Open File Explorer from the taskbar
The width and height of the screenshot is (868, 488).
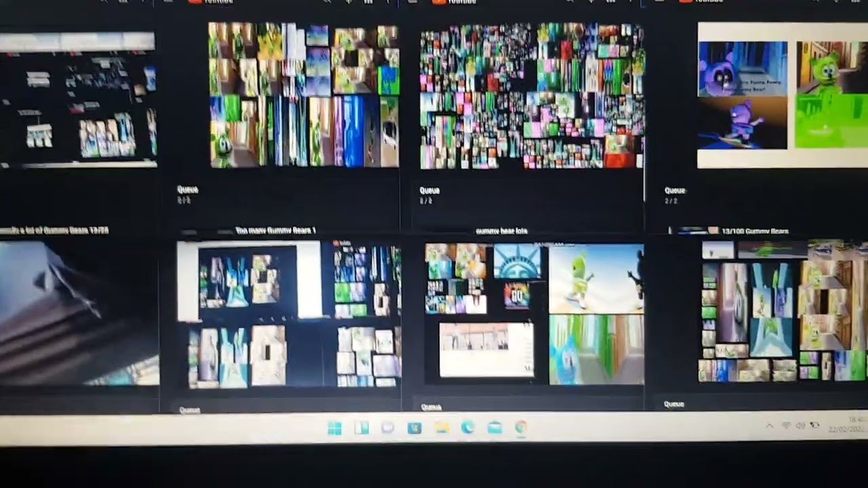[x=441, y=428]
